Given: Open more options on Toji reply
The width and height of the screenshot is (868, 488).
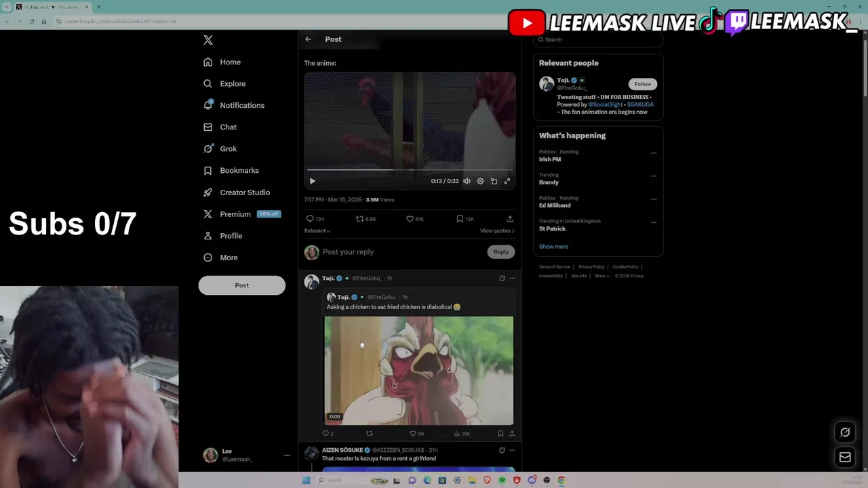Looking at the screenshot, I should [512, 278].
